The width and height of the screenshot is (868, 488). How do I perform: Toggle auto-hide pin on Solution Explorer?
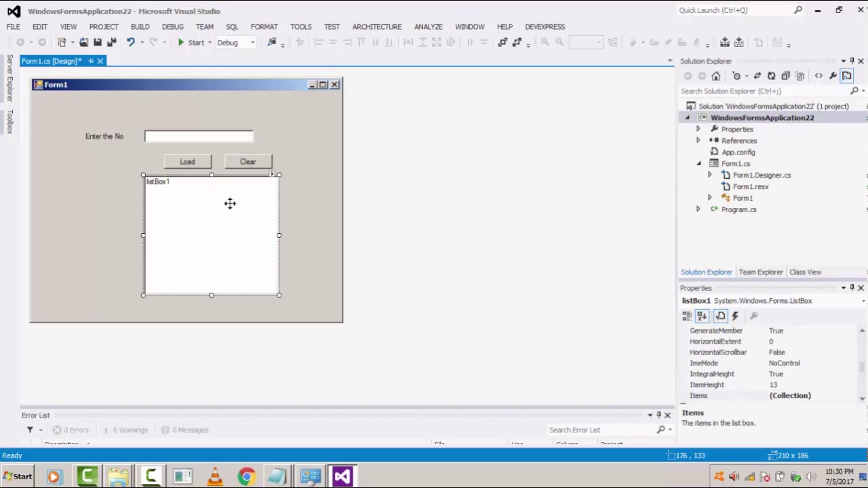(852, 61)
